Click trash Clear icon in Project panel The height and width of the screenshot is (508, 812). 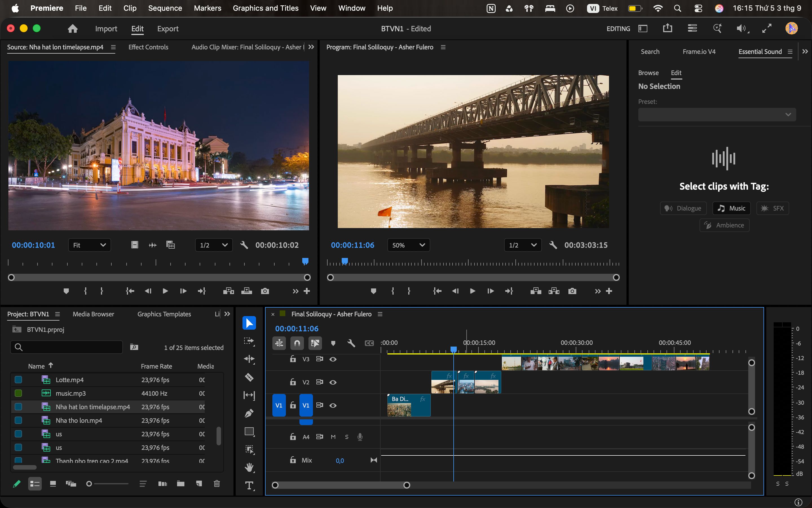[x=217, y=483]
